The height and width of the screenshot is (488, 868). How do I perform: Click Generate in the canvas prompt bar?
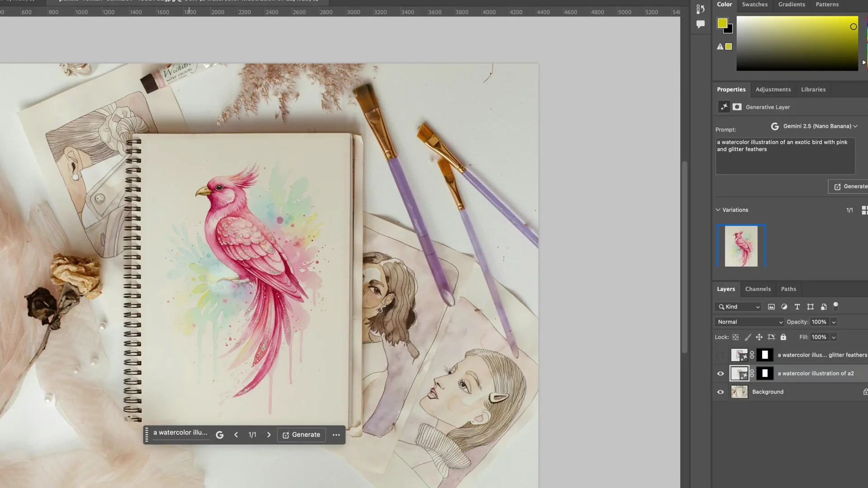(301, 435)
